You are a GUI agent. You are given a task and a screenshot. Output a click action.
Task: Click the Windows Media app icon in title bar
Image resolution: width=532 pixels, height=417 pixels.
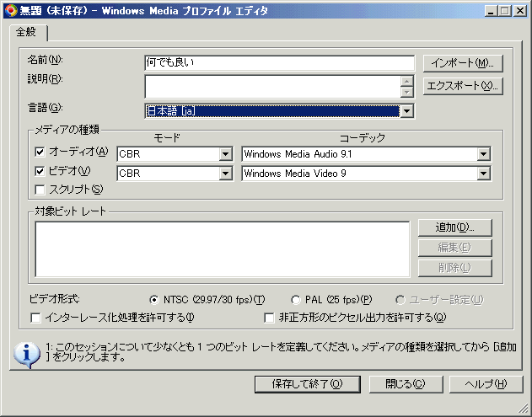pos(9,9)
